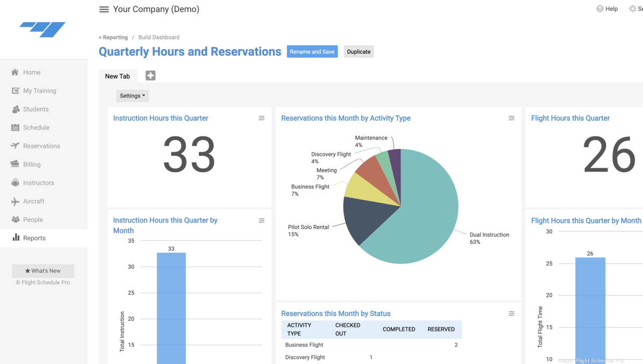Click the Duplicate button
Viewport: 643px width, 364px height.
coord(358,51)
